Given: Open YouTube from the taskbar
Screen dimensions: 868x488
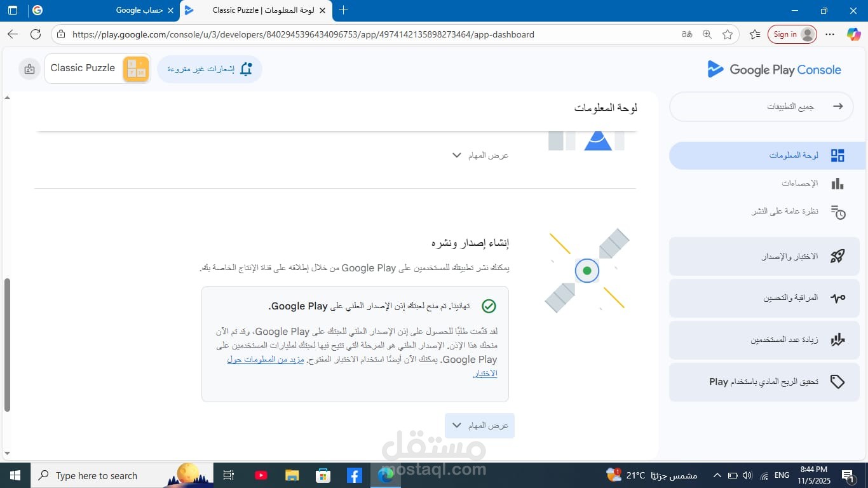Looking at the screenshot, I should [261, 475].
